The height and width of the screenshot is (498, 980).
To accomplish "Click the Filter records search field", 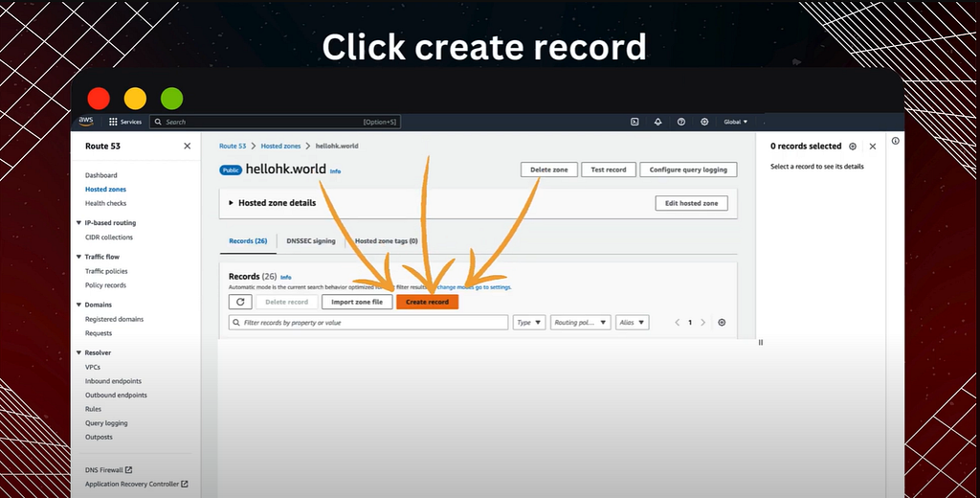I will pyautogui.click(x=368, y=322).
